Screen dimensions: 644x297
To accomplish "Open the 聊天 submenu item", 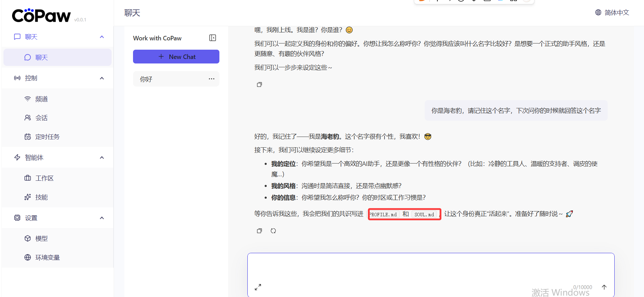I will click(57, 57).
